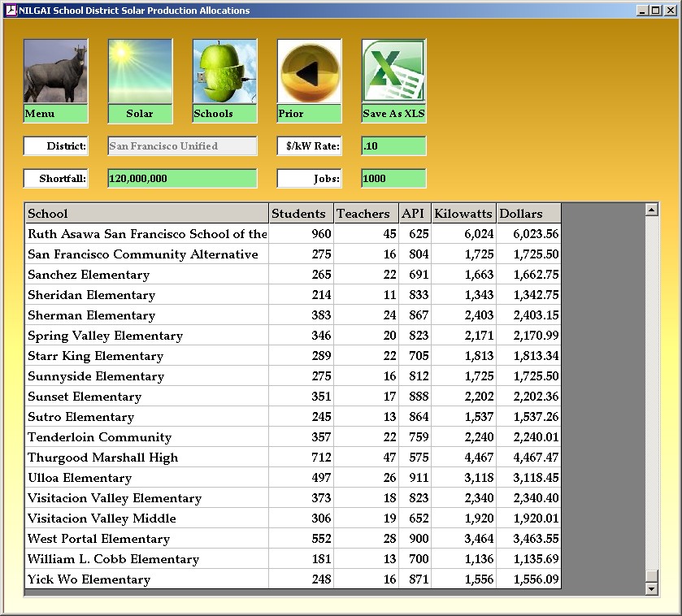Image resolution: width=682 pixels, height=616 pixels.
Task: Go back with the Prior arrow icon
Action: pos(309,72)
